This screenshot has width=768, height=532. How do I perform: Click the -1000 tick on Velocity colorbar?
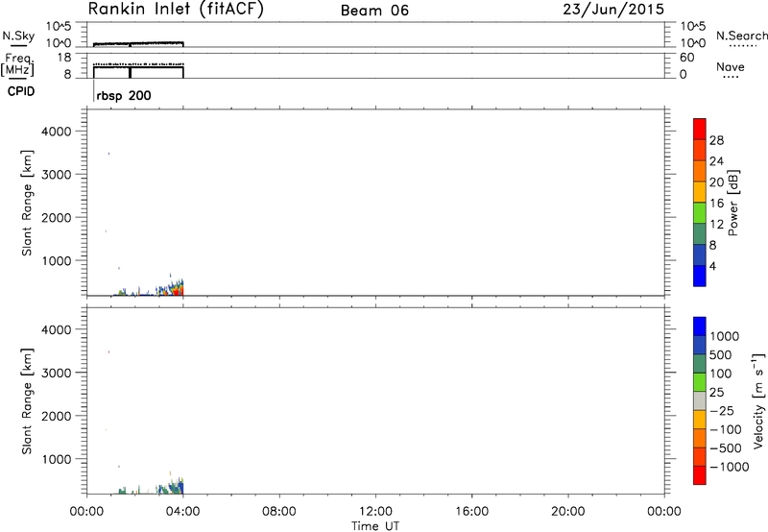730,467
